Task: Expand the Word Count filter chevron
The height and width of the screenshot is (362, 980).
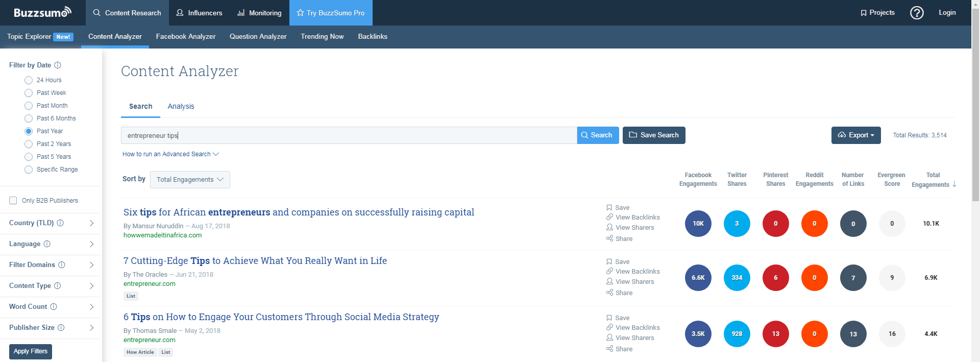Action: (x=92, y=307)
